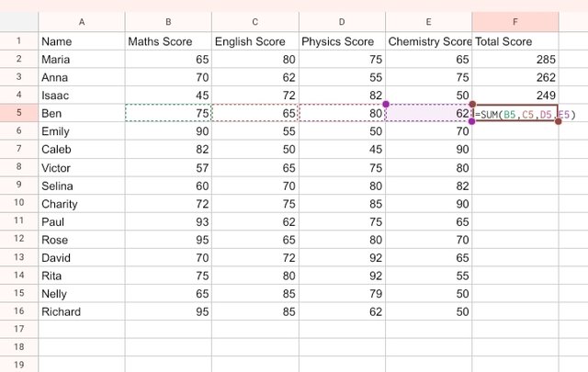Viewport: 588px width, 372px height.
Task: Select the cell containing Richard
Action: 82,311
